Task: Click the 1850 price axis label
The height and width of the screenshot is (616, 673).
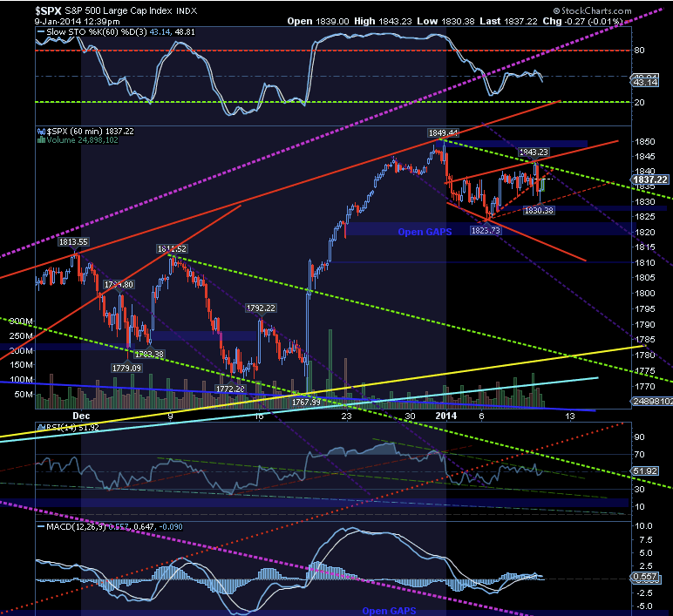Action: [645, 142]
